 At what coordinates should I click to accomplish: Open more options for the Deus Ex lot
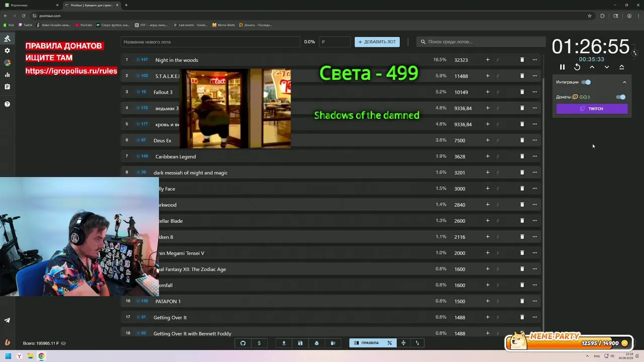coord(534,140)
